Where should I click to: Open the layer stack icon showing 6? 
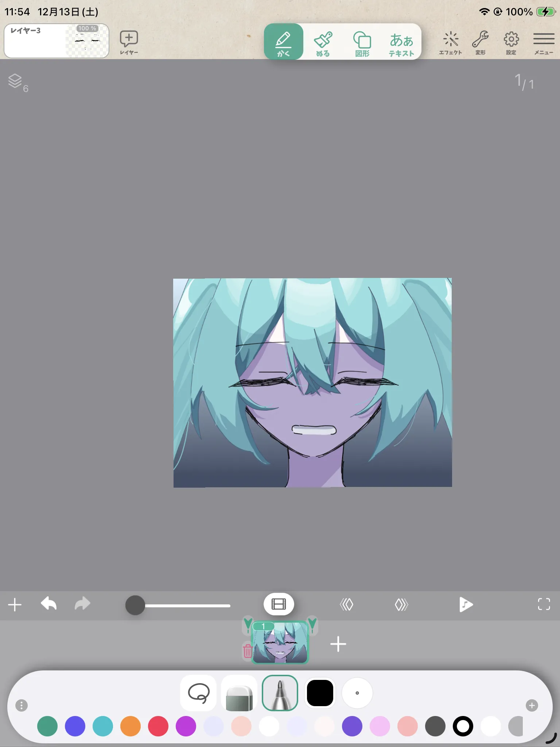click(18, 83)
